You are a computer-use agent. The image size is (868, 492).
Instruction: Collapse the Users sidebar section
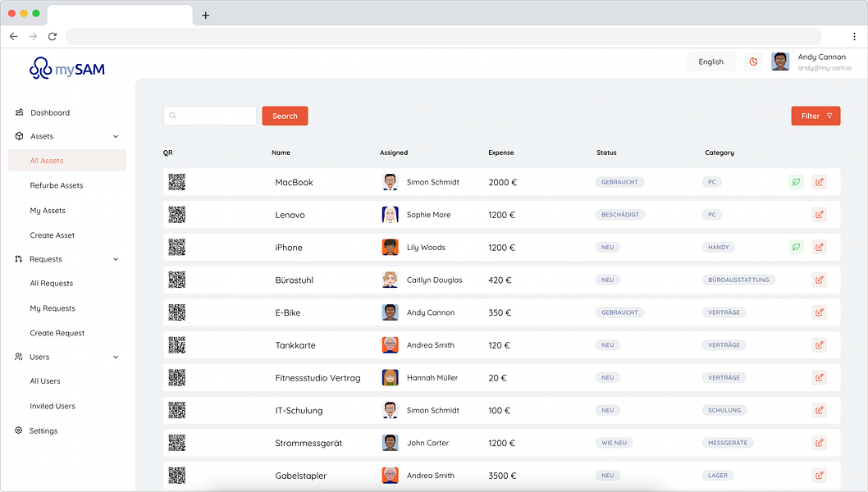(x=116, y=357)
